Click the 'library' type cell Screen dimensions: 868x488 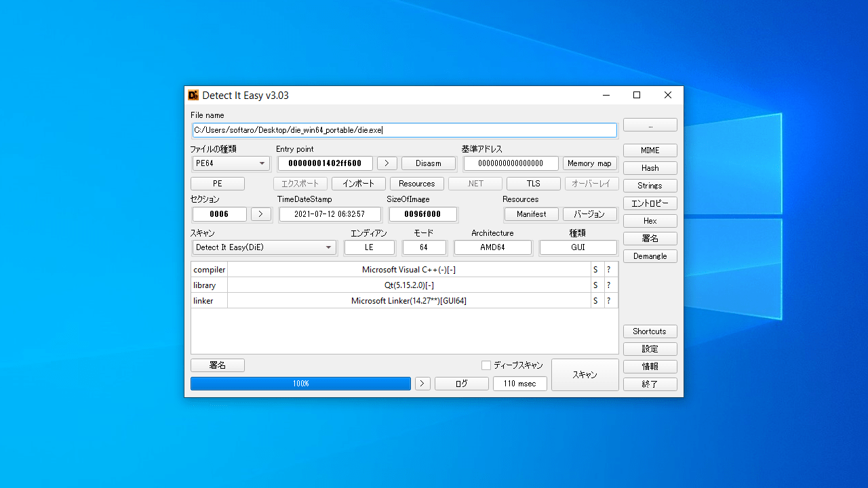tap(210, 285)
